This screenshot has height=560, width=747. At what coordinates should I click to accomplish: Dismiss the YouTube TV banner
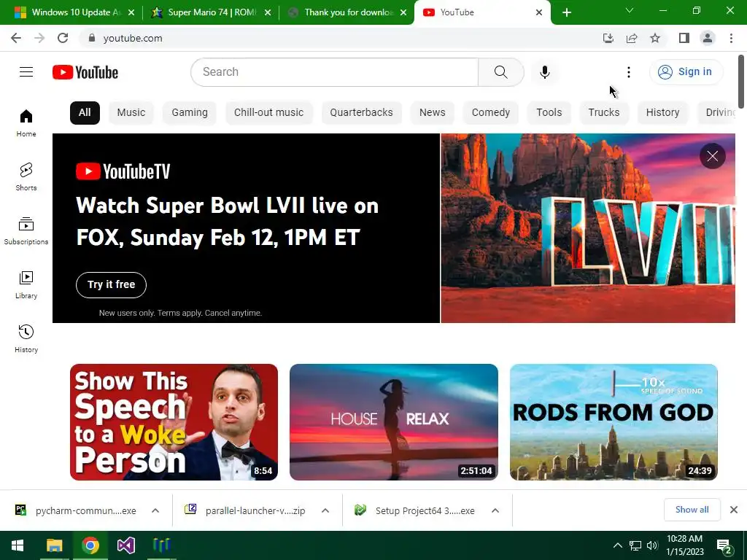click(x=712, y=156)
